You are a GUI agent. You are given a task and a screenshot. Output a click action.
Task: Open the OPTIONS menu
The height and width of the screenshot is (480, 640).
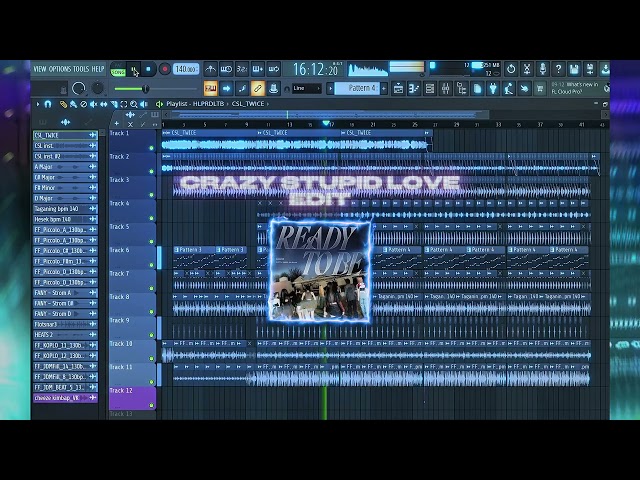point(60,69)
